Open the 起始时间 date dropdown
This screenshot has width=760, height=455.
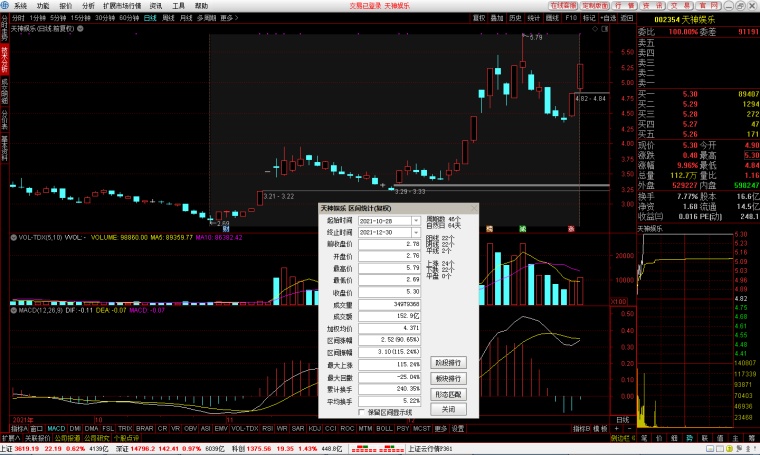click(416, 221)
